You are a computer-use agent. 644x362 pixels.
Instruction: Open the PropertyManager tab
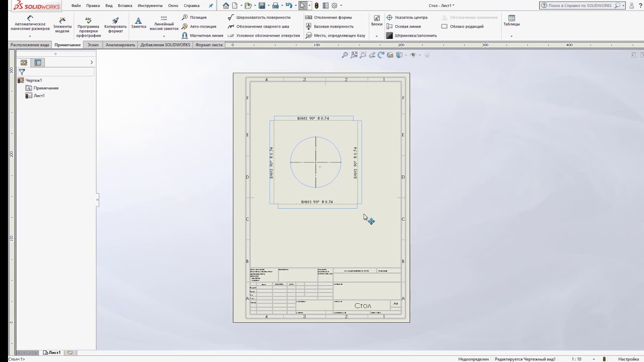(38, 63)
